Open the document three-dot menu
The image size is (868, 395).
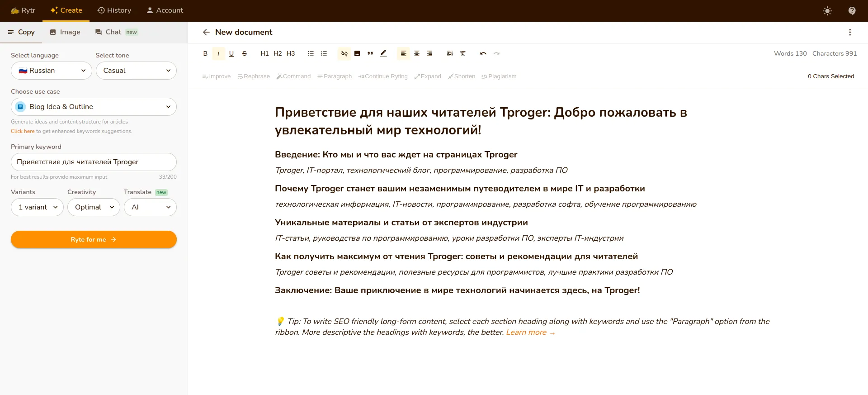[x=850, y=32]
